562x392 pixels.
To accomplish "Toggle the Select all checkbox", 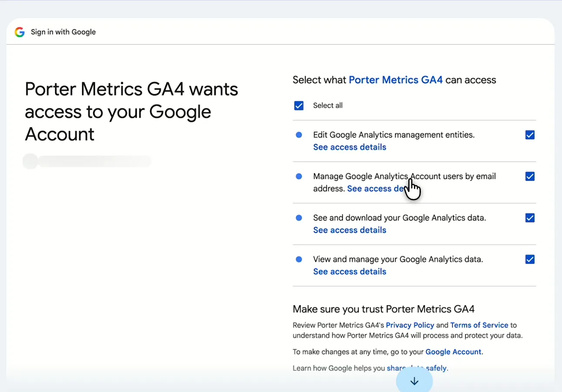I will [299, 105].
